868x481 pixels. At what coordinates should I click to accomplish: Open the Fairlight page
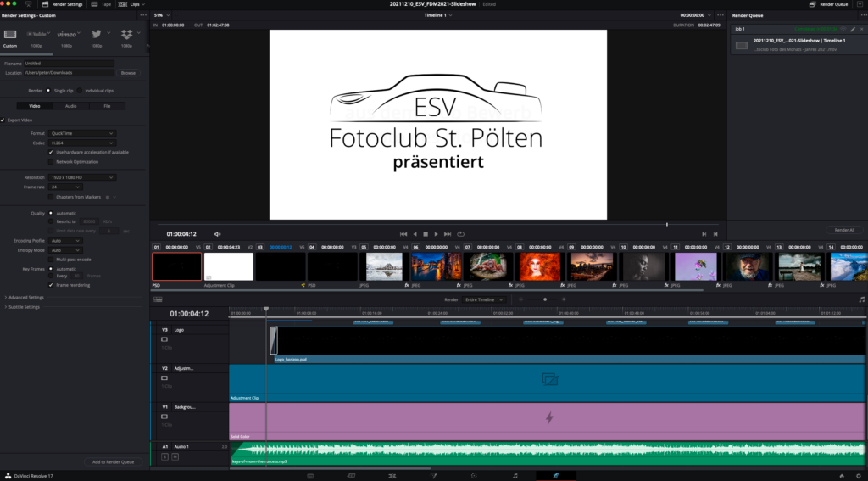(515, 475)
